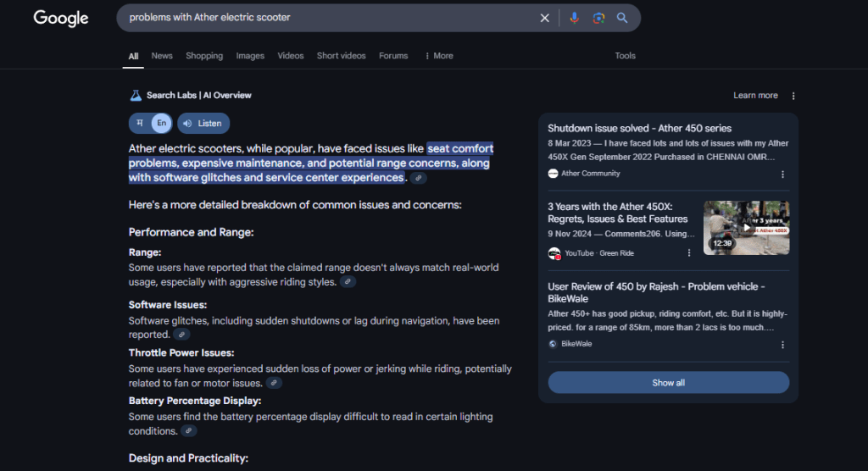Open citation link icon after Software Issues text

click(x=181, y=335)
